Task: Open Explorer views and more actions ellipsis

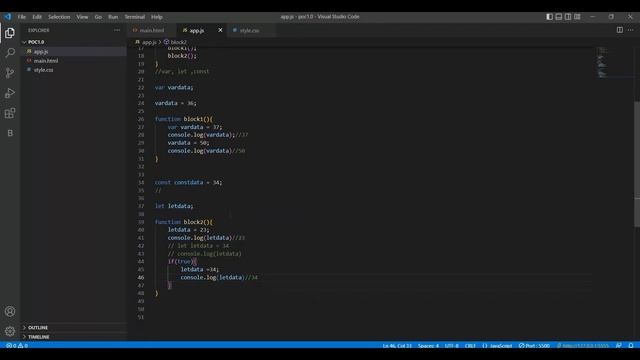Action: (x=117, y=30)
